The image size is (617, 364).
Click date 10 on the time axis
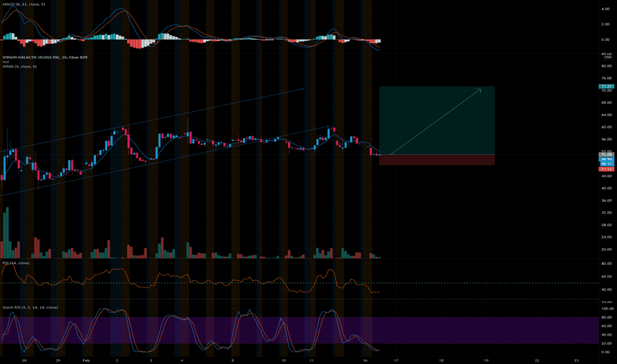[x=283, y=361]
